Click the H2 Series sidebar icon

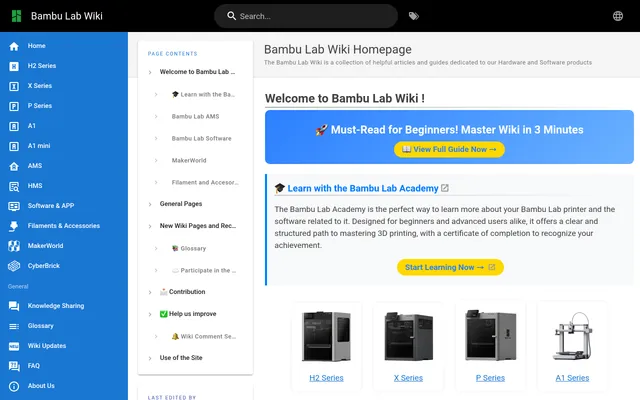[14, 66]
